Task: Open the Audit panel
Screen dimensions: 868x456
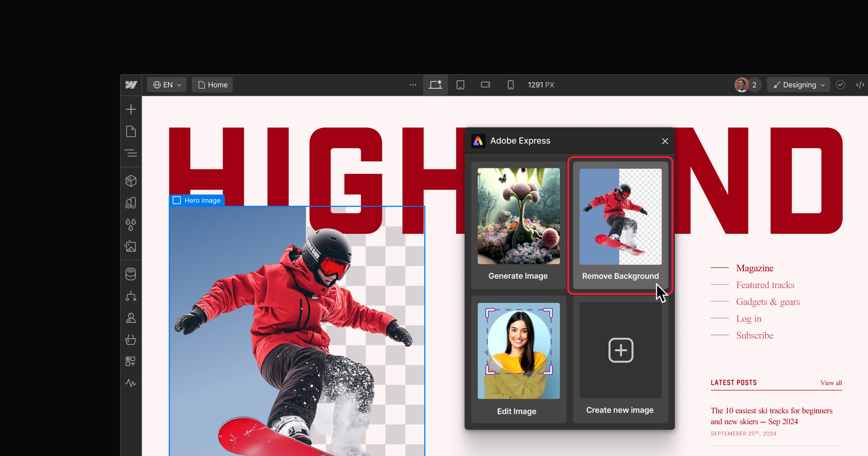Action: tap(130, 383)
